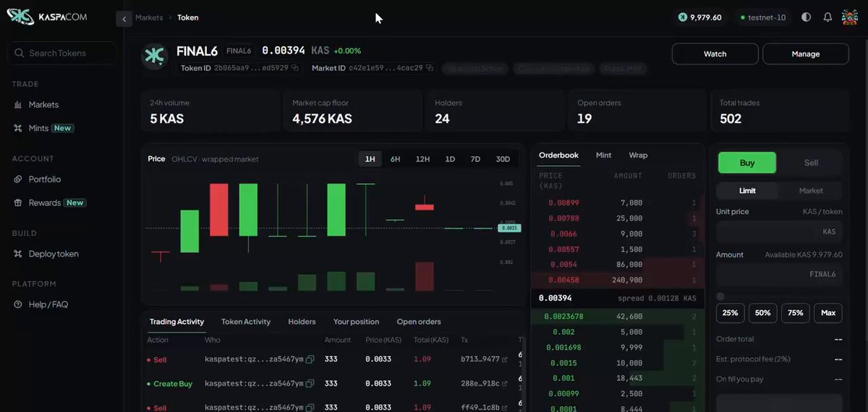Screen dimensions: 868x412
Task: Toggle dark/light theme icon
Action: (x=807, y=17)
